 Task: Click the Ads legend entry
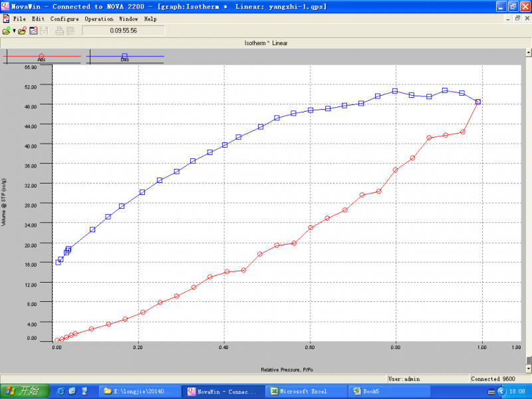[41, 57]
